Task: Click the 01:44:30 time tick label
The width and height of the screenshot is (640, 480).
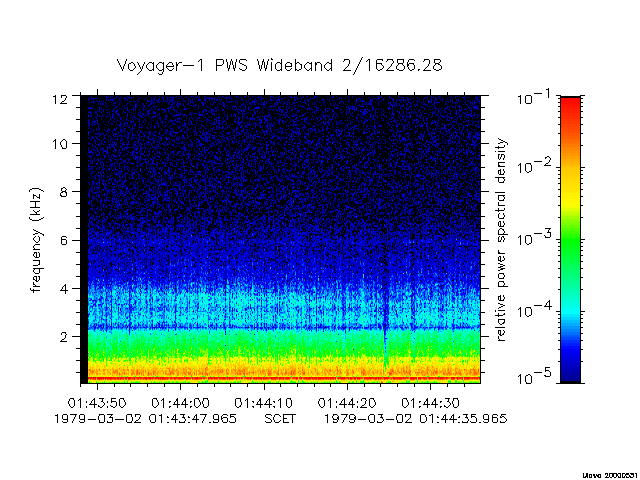Action: pos(431,403)
